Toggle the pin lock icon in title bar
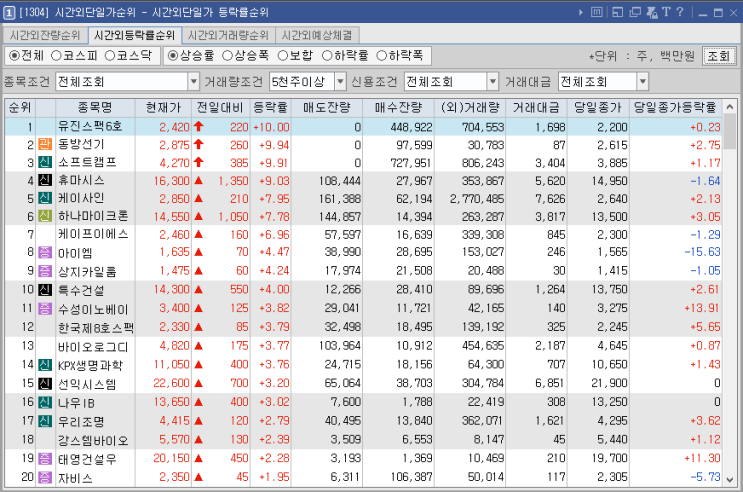The height and width of the screenshot is (492, 743). click(652, 12)
